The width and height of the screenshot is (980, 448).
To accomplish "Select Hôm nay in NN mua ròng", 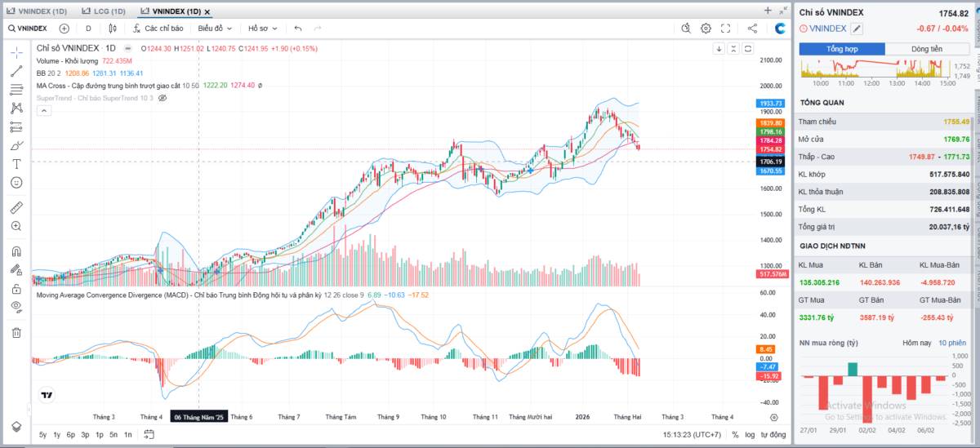I will click(x=917, y=343).
